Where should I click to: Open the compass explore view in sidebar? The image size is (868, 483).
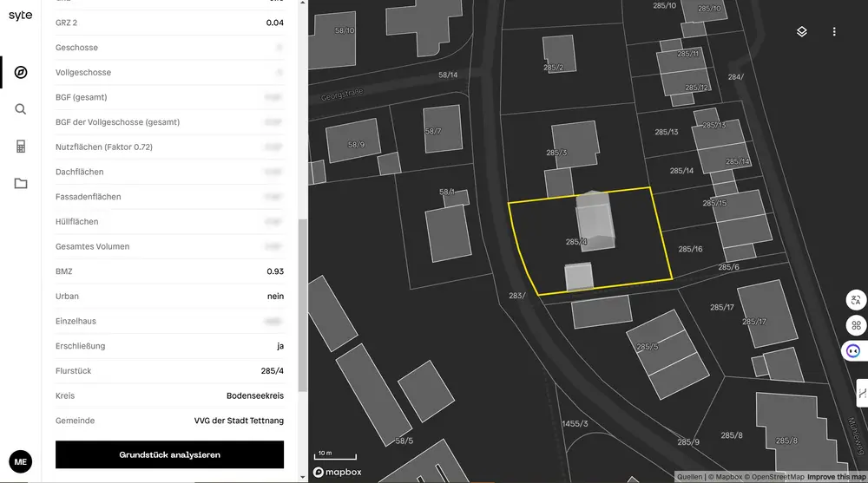(x=21, y=72)
